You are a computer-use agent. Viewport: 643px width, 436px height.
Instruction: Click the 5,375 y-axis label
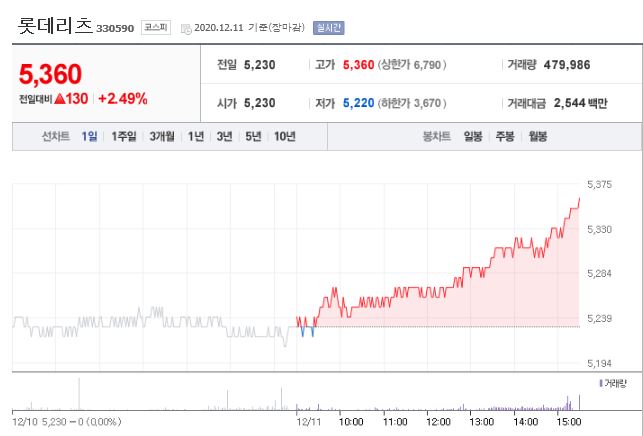599,185
